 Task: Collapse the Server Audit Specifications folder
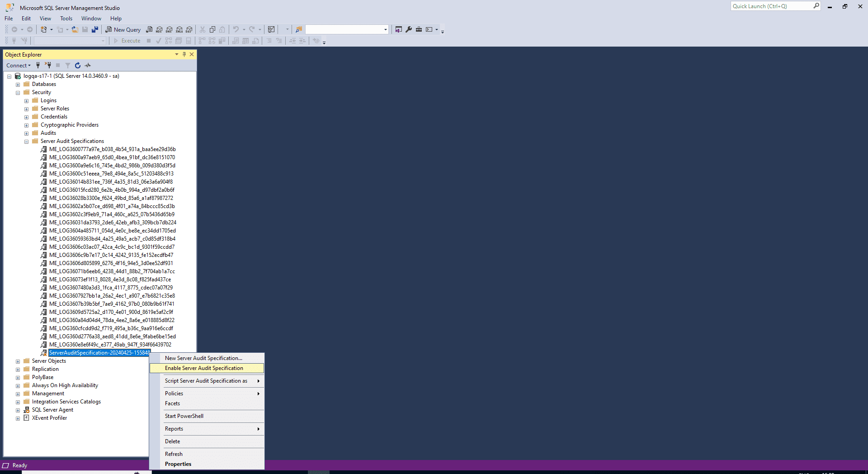(26, 142)
